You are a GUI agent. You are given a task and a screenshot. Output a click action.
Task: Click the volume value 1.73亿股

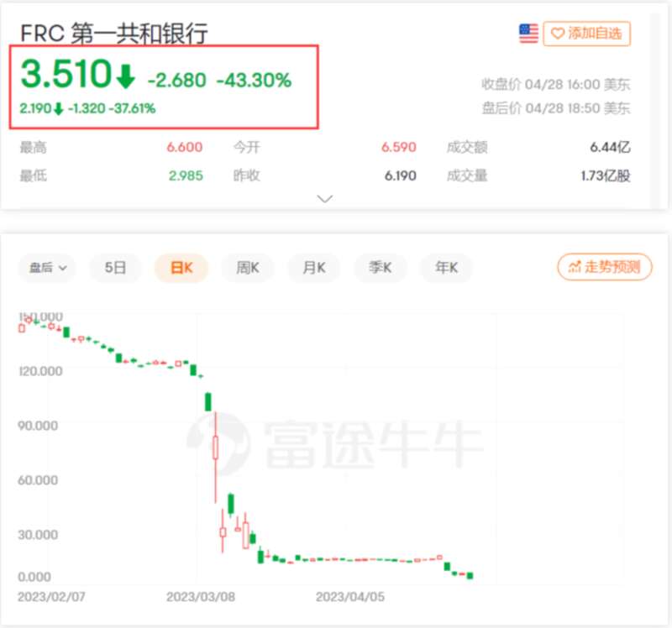pyautogui.click(x=606, y=175)
